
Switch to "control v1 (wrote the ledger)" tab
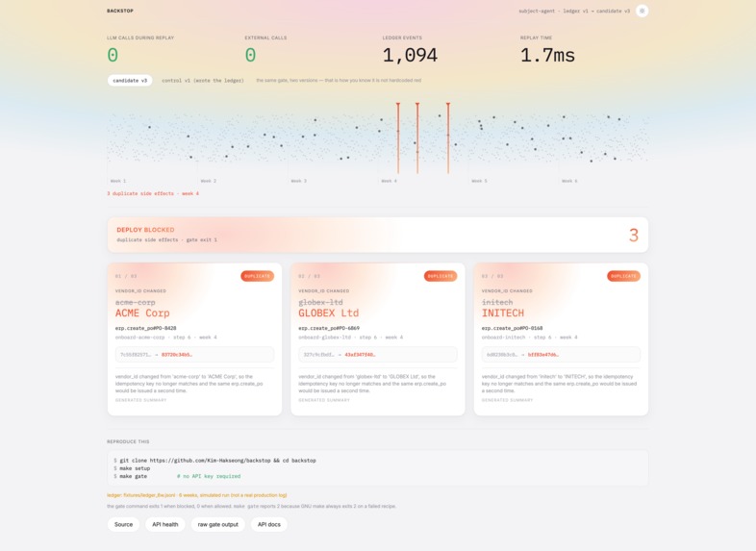pyautogui.click(x=203, y=81)
